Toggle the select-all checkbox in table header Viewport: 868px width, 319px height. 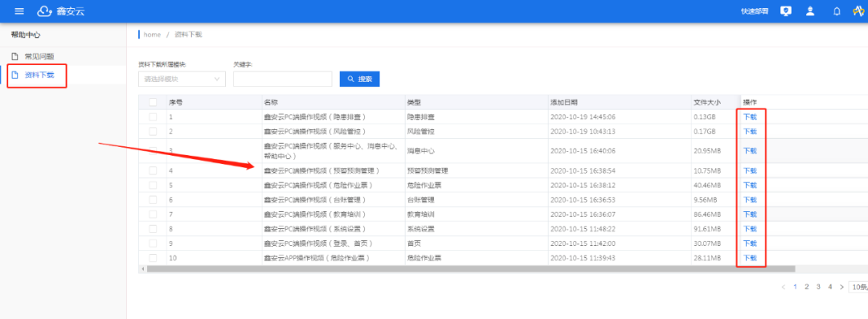click(153, 102)
